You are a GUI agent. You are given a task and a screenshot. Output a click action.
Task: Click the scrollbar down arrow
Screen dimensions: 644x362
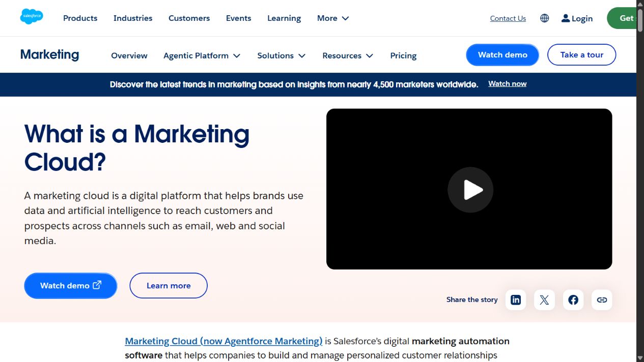tap(640, 358)
